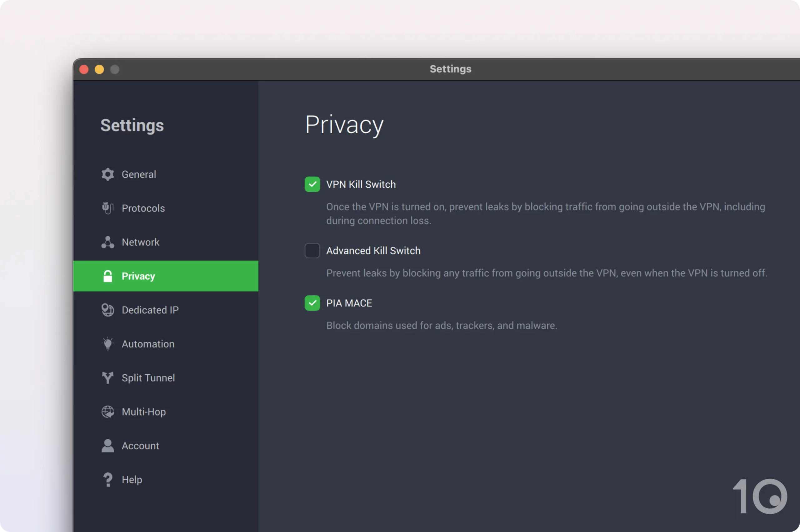Click the Advanced Kill Switch label

[373, 250]
